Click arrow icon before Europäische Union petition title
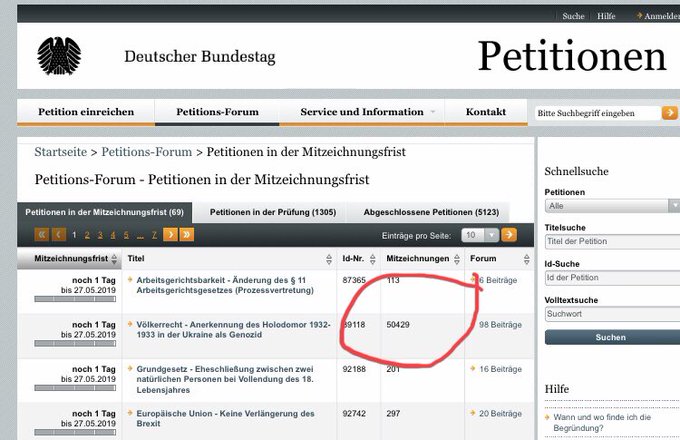 coord(130,413)
